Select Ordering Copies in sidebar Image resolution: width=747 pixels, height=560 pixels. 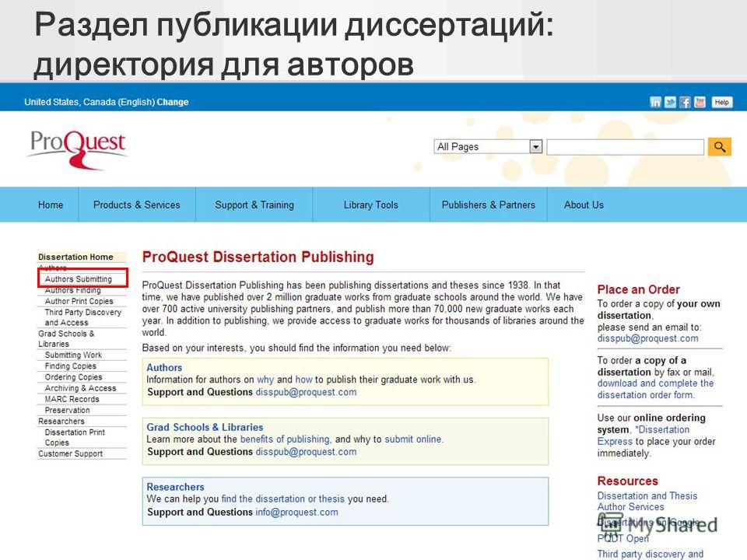[x=73, y=376]
